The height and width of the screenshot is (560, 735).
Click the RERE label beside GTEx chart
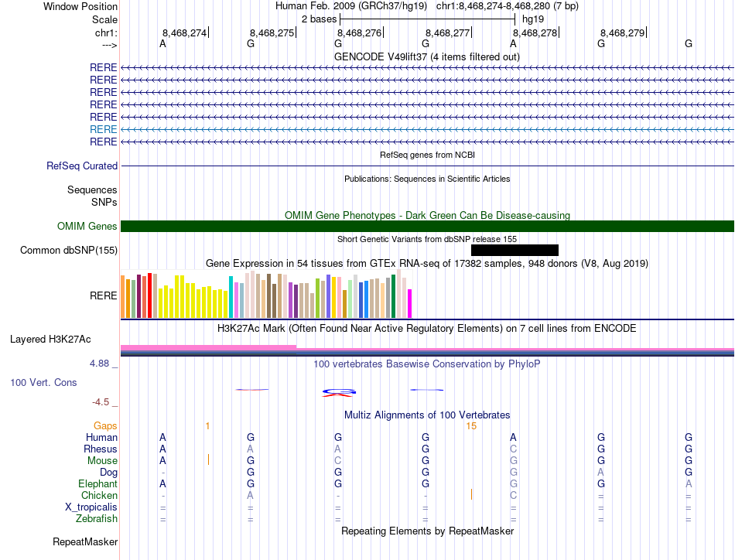pyautogui.click(x=103, y=295)
